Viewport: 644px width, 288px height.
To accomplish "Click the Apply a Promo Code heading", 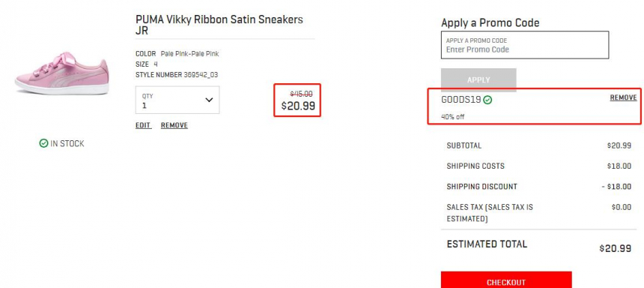I will [x=490, y=22].
